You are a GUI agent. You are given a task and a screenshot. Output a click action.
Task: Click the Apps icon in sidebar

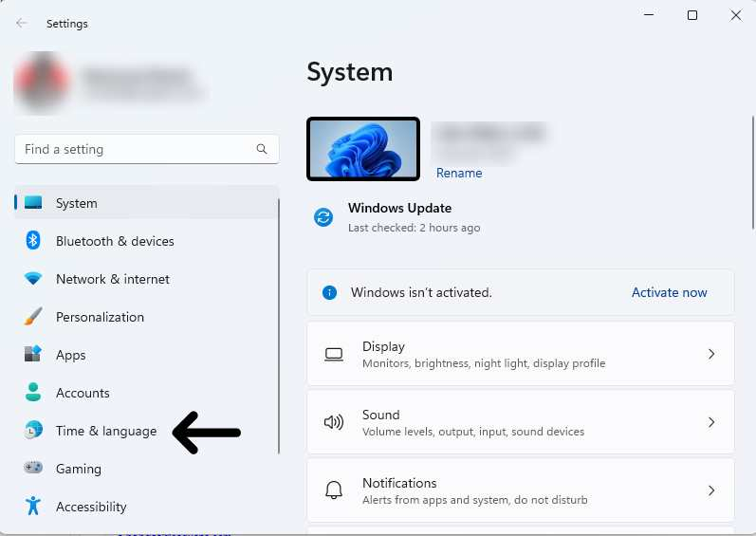(33, 354)
